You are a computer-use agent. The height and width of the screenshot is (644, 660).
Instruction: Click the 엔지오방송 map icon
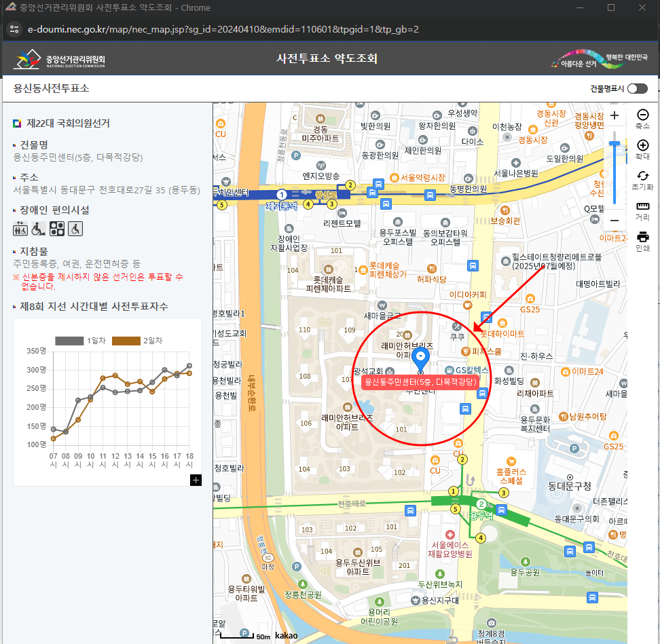click(320, 165)
